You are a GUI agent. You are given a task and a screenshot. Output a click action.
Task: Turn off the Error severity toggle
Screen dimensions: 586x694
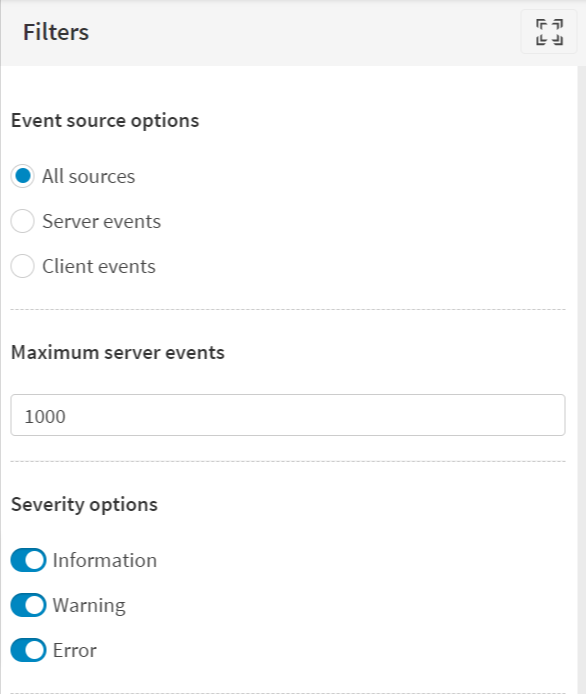point(28,650)
